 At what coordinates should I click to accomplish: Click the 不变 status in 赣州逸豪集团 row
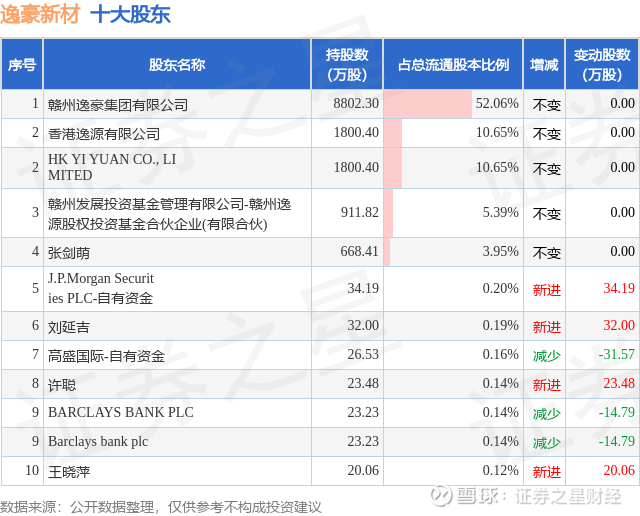tap(547, 105)
